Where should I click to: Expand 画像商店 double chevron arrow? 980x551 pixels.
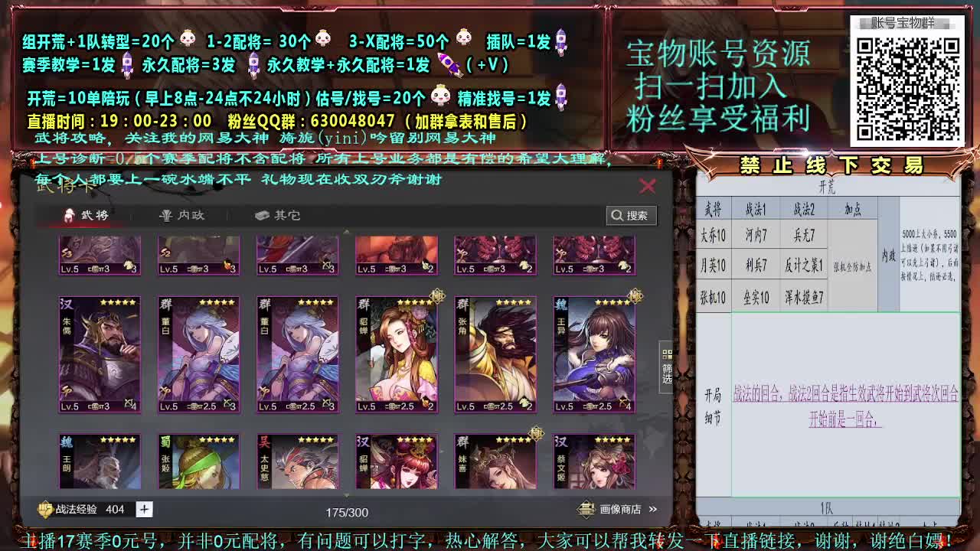[x=653, y=509]
